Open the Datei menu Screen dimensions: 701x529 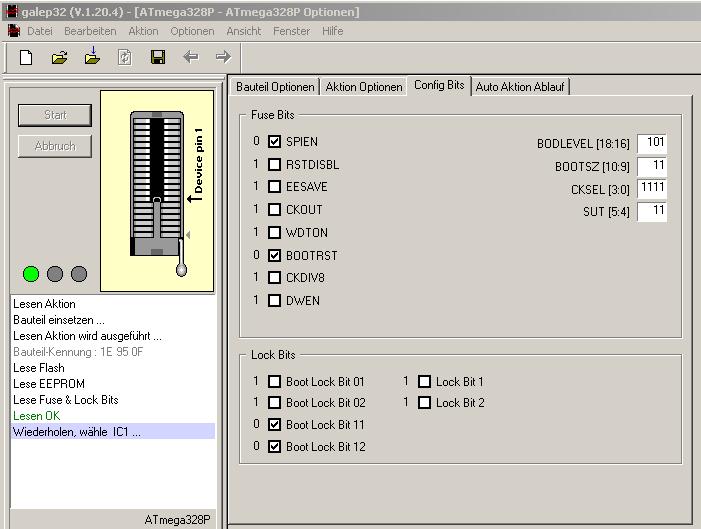click(40, 31)
